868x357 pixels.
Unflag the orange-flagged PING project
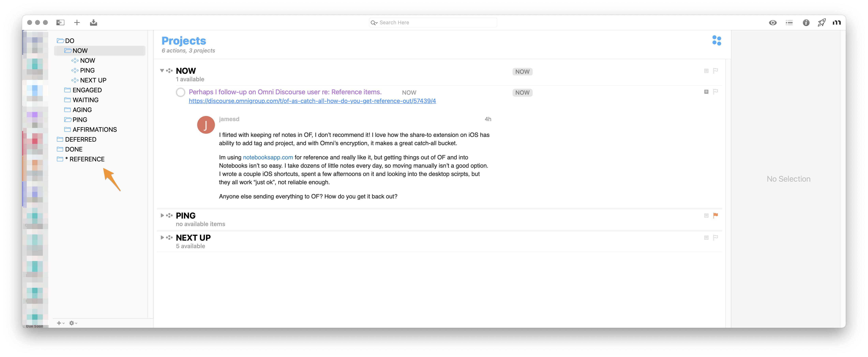click(x=715, y=216)
